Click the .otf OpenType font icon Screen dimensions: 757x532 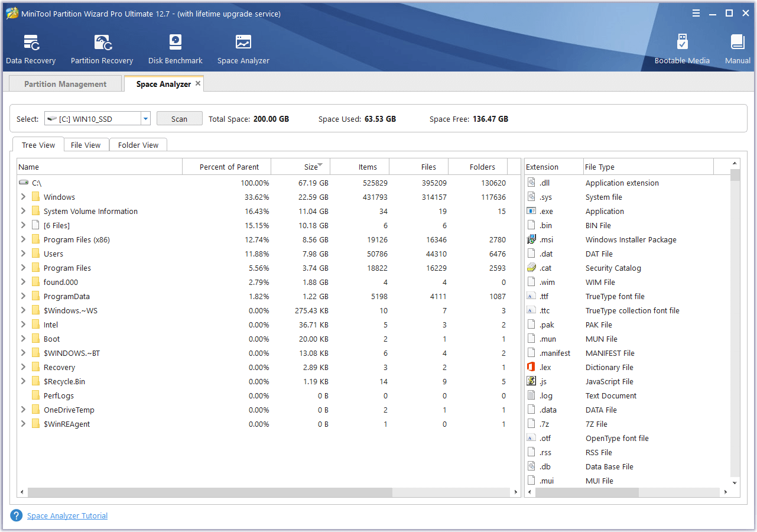(531, 438)
